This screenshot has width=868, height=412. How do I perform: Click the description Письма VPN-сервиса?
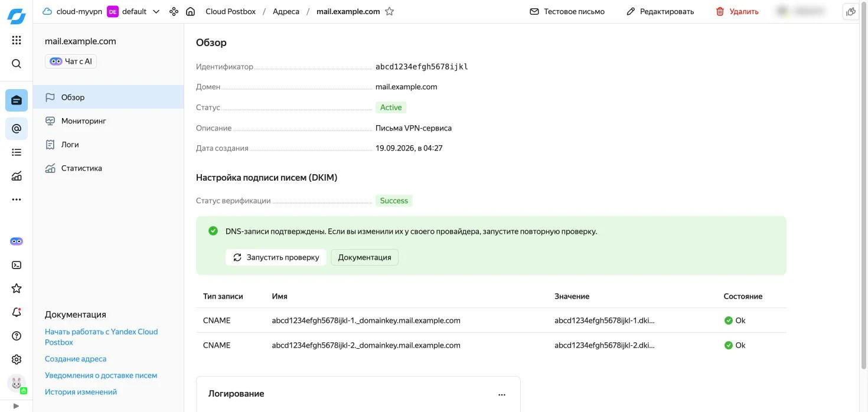point(413,128)
